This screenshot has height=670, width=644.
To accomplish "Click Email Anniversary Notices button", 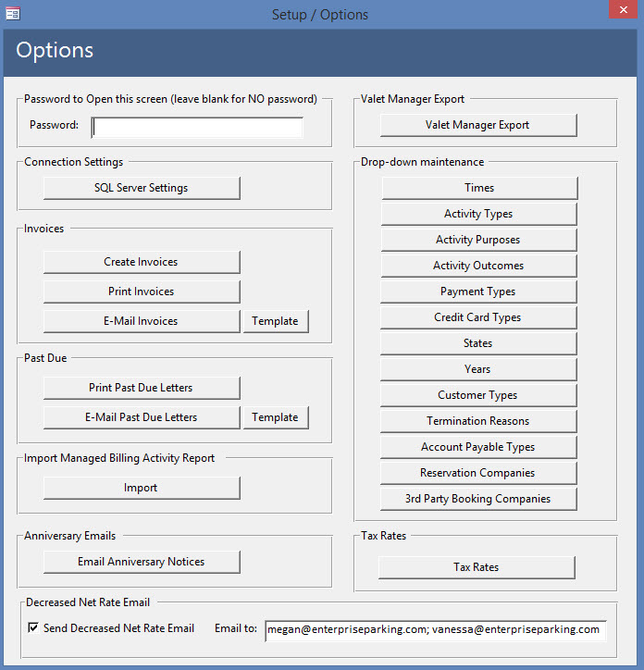I will (142, 562).
